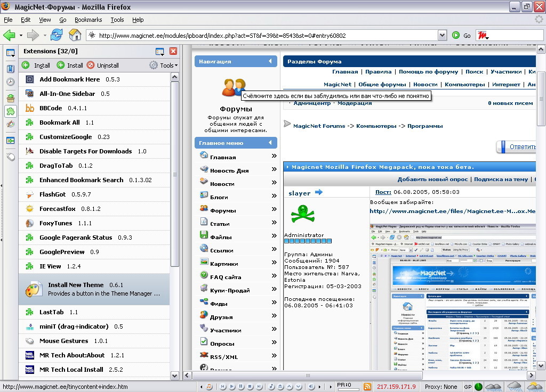The width and height of the screenshot is (546, 392).
Task: Click the BBCode extension icon
Action: pos(30,108)
